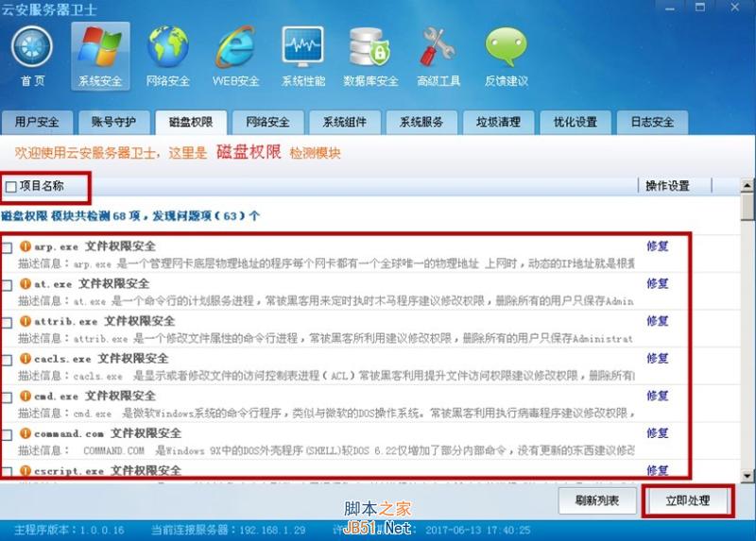Open the 首页 home icon
The image size is (756, 541).
[32, 48]
